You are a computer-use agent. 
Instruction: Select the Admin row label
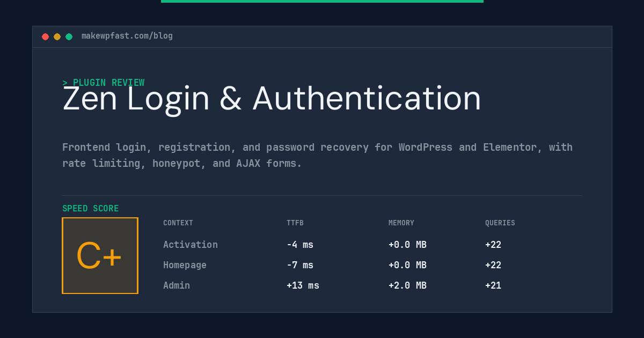point(177,285)
